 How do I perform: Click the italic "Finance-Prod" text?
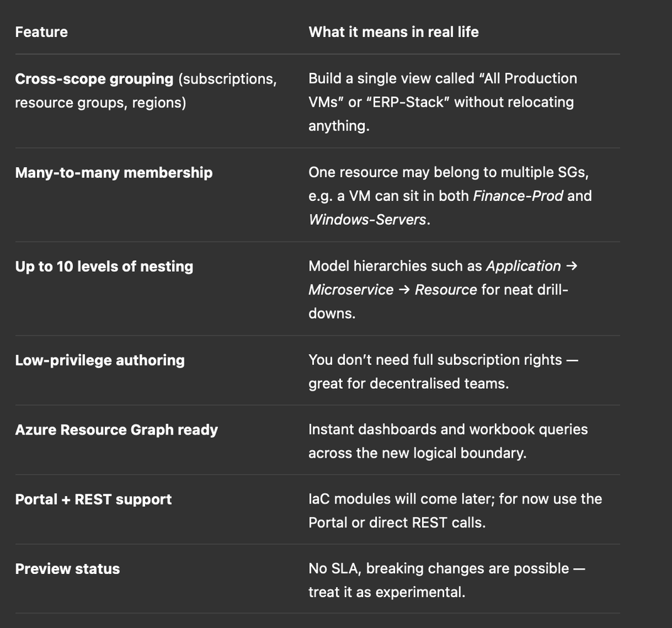coord(518,196)
